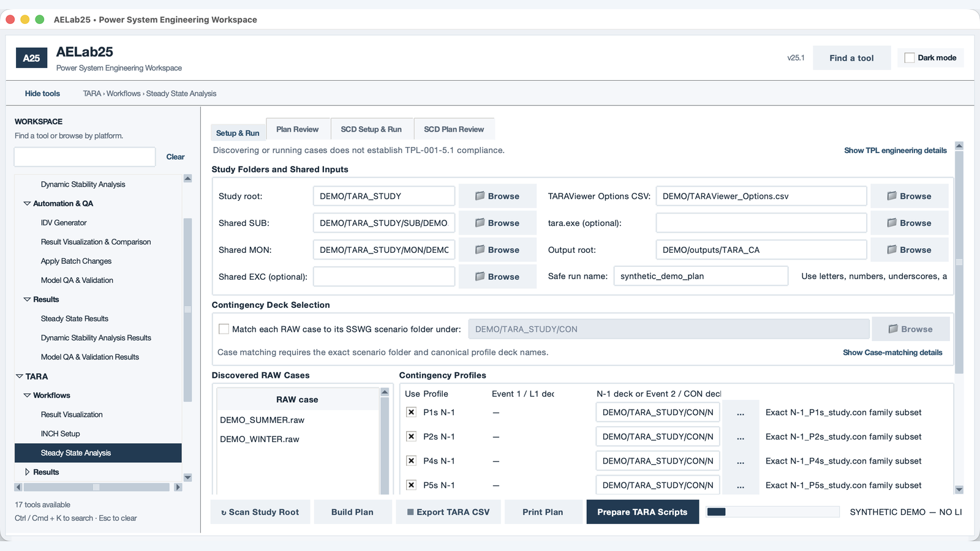Toggle Dark mode checkbox
The image size is (980, 551).
910,58
